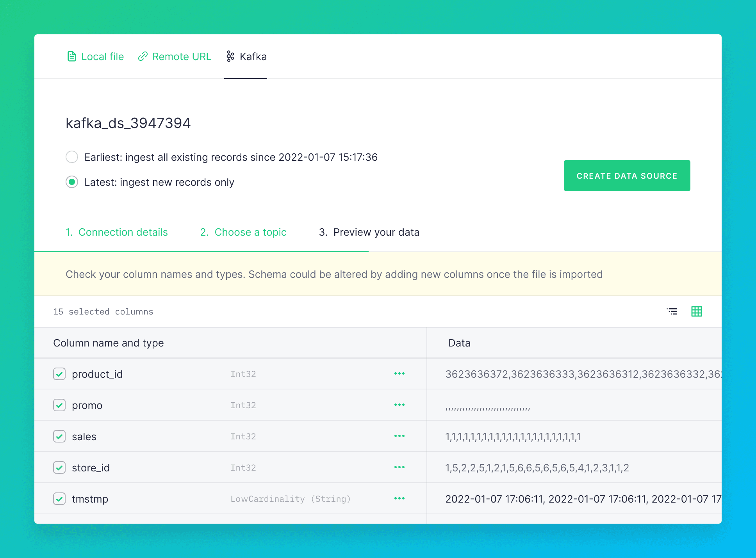
Task: Change LowCardinality (String) type for tmstmp
Action: (290, 499)
